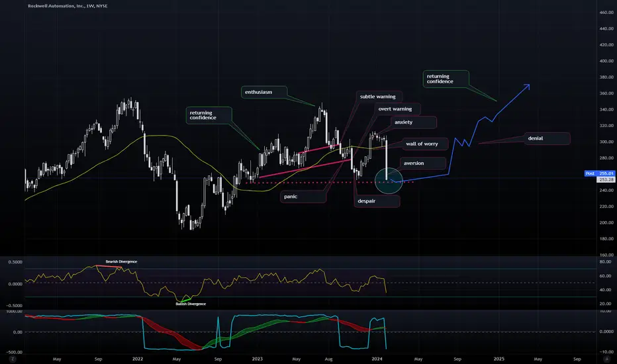617x364 pixels.
Task: Click the 400.00 price axis label
Action: click(x=606, y=61)
